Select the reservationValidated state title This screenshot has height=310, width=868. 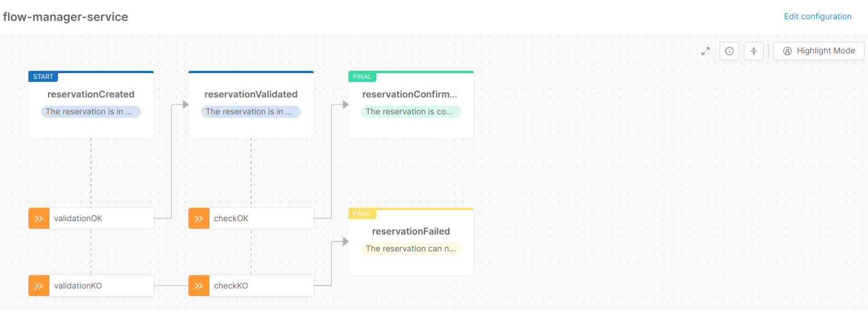[x=251, y=94]
